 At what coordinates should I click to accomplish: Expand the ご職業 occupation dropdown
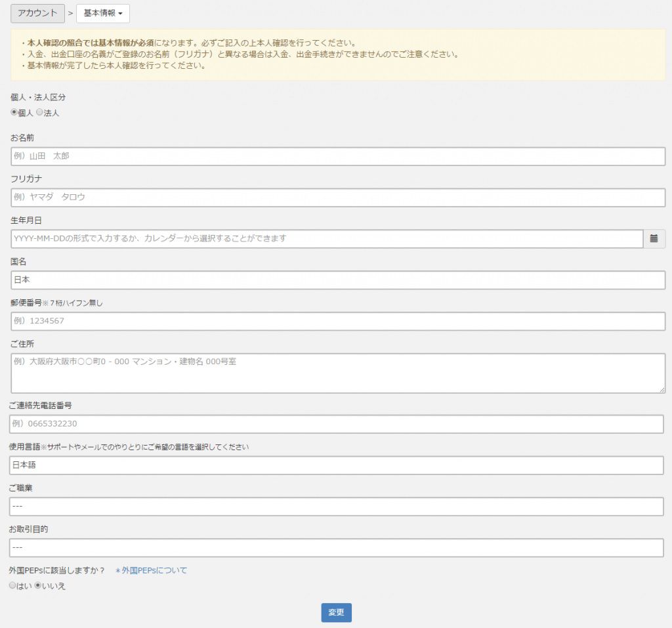[336, 507]
